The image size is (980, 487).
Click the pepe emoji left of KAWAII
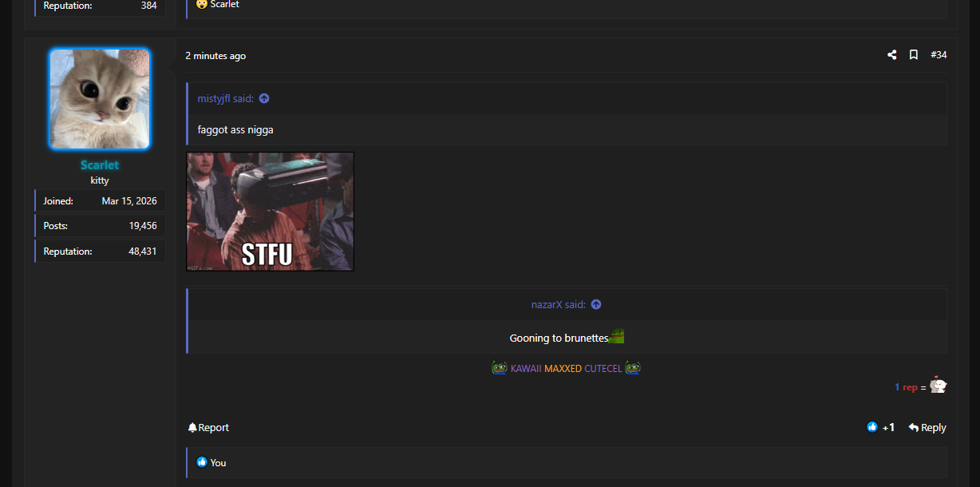click(x=500, y=368)
